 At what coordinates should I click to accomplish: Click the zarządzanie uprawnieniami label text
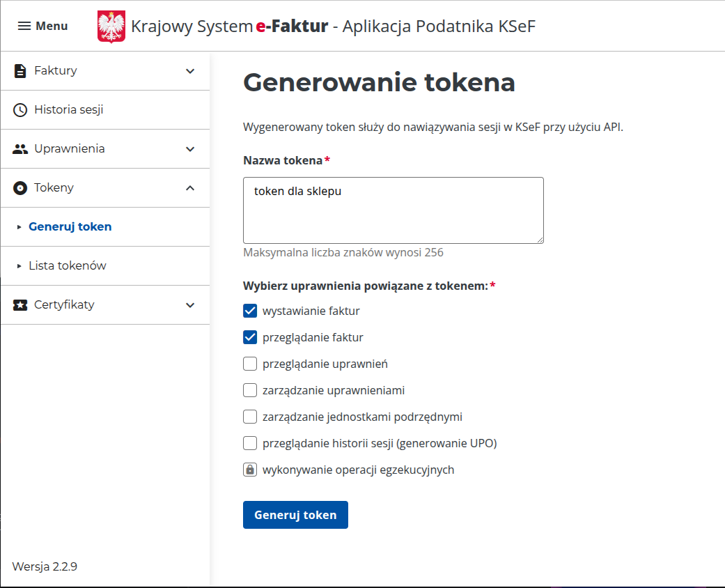pyautogui.click(x=334, y=390)
